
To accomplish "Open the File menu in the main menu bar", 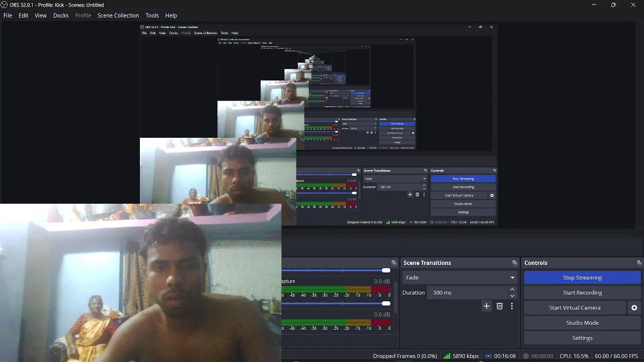I will coord(8,16).
